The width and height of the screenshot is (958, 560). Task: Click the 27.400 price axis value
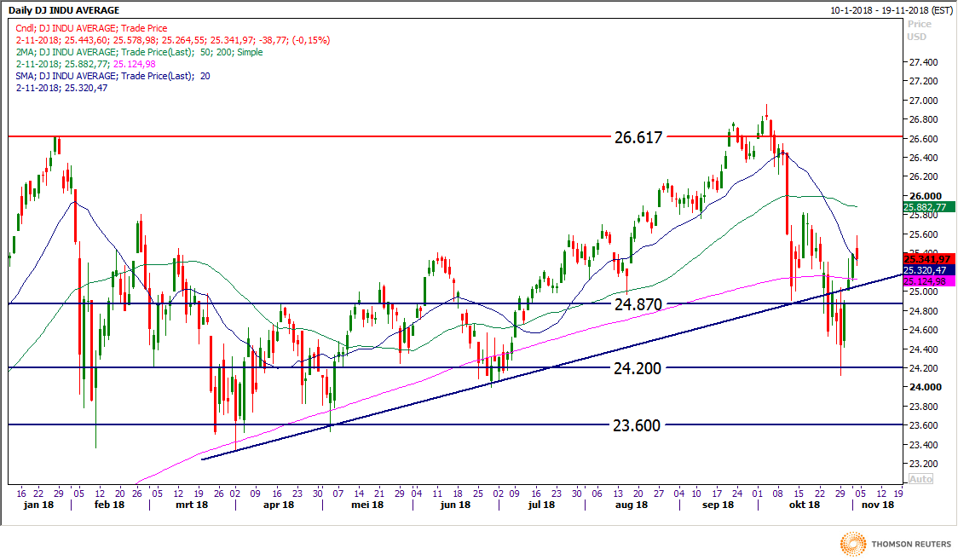tap(923, 62)
